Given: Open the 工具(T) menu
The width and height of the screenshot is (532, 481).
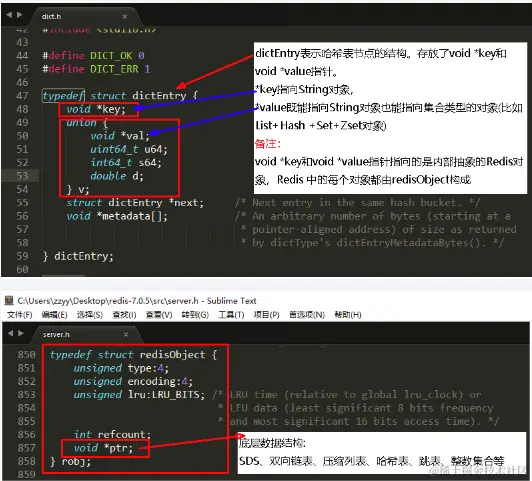Looking at the screenshot, I should point(231,315).
